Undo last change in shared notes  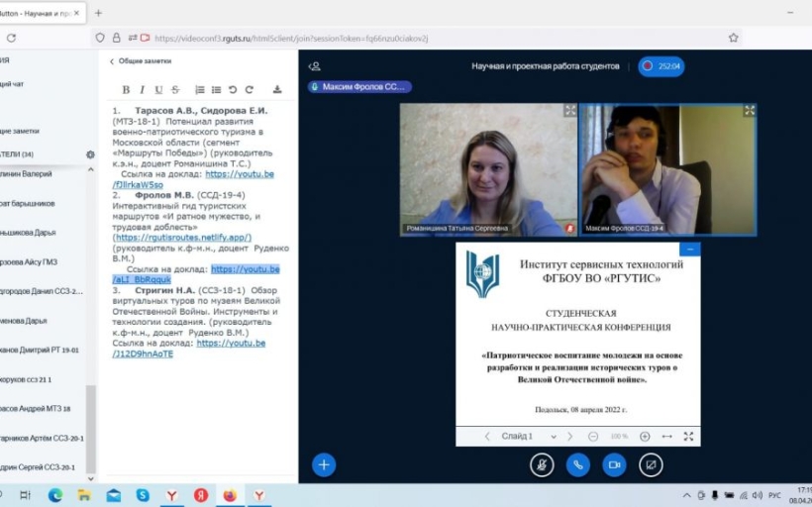tap(233, 89)
